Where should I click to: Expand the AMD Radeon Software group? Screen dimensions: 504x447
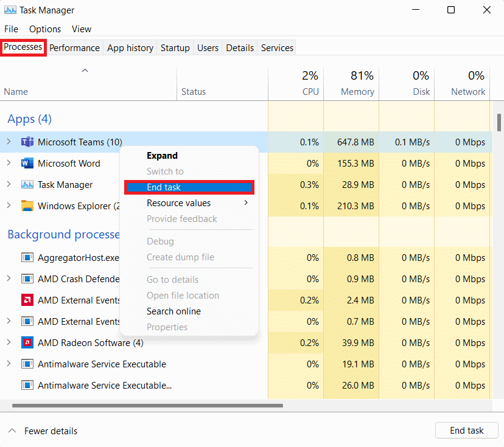[9, 342]
